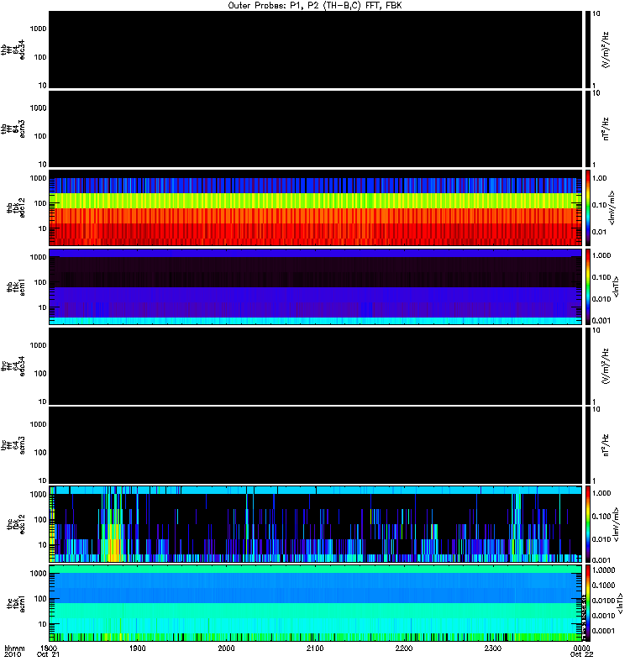This screenshot has width=630, height=672.
Task: Click the 'thb fff 64 scm3' panel label
Action: pos(13,129)
